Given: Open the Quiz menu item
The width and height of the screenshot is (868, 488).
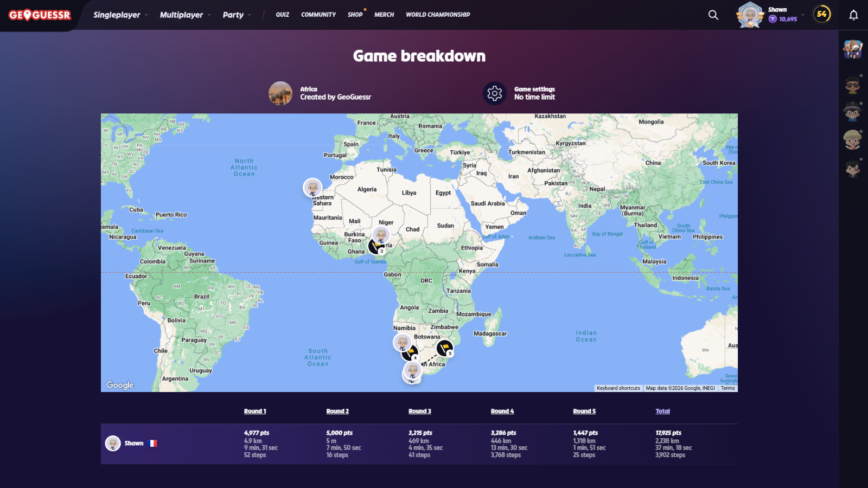Looking at the screenshot, I should click(282, 15).
